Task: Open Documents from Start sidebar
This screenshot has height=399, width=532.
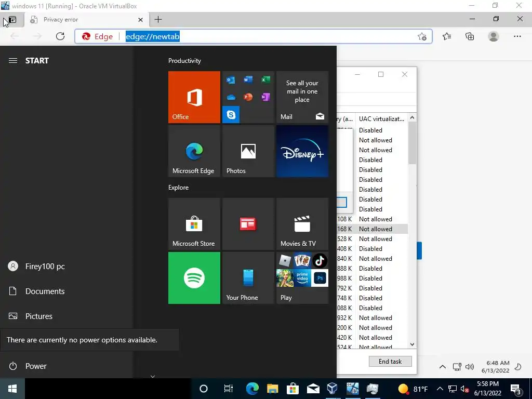Action: (x=66, y=291)
